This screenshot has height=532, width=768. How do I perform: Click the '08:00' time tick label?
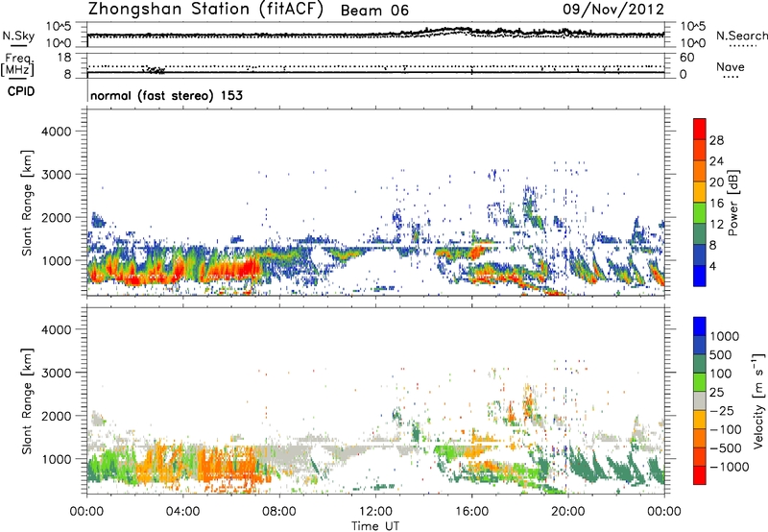click(279, 512)
